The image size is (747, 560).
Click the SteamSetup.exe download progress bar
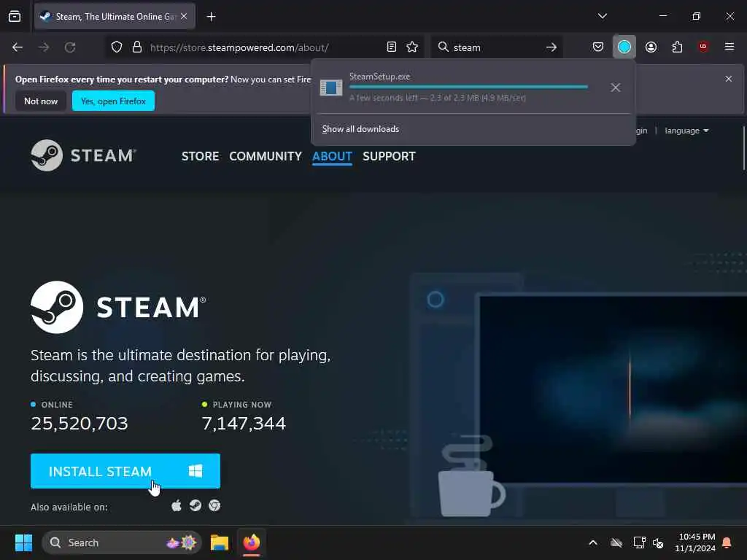pyautogui.click(x=468, y=87)
